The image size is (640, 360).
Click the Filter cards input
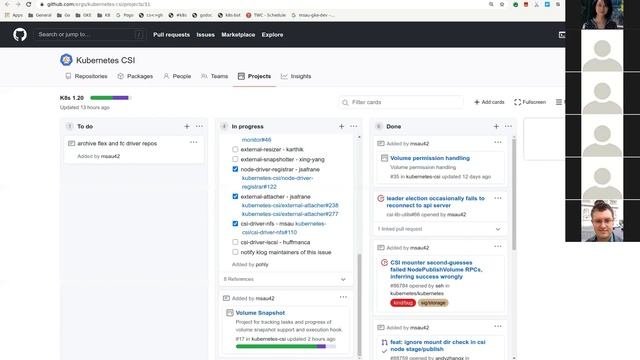[401, 102]
